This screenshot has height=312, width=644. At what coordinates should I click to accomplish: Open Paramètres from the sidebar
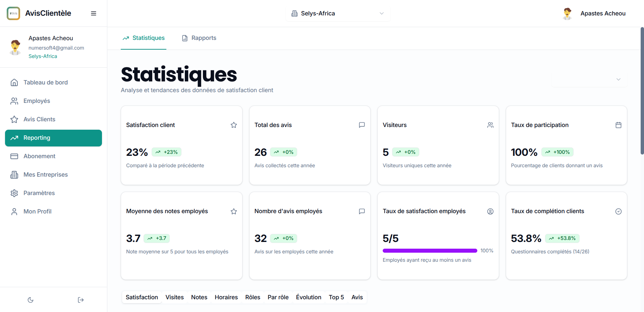39,193
